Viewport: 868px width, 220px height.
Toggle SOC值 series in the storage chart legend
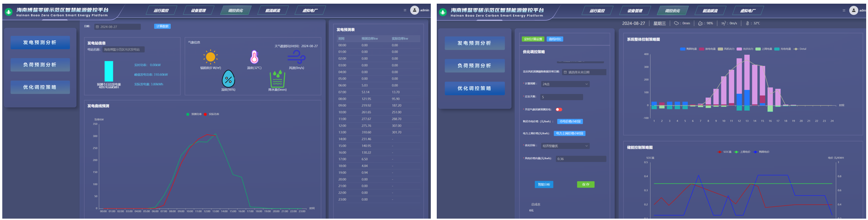720,152
